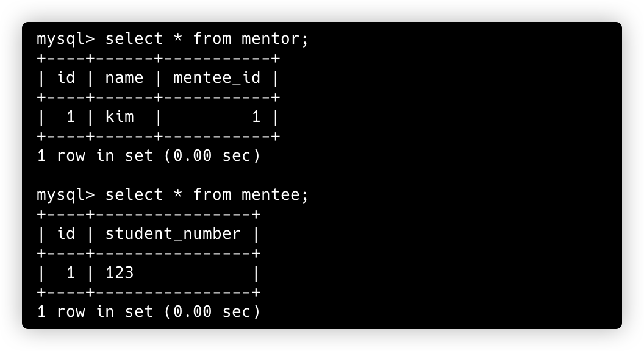
Task: Click the 'id' header in mentor table
Action: (66, 77)
